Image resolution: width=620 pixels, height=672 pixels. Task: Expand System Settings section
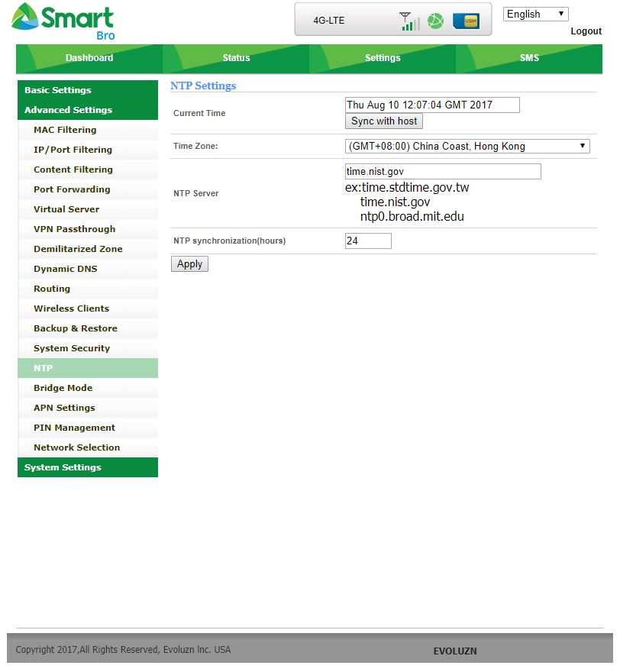click(88, 467)
